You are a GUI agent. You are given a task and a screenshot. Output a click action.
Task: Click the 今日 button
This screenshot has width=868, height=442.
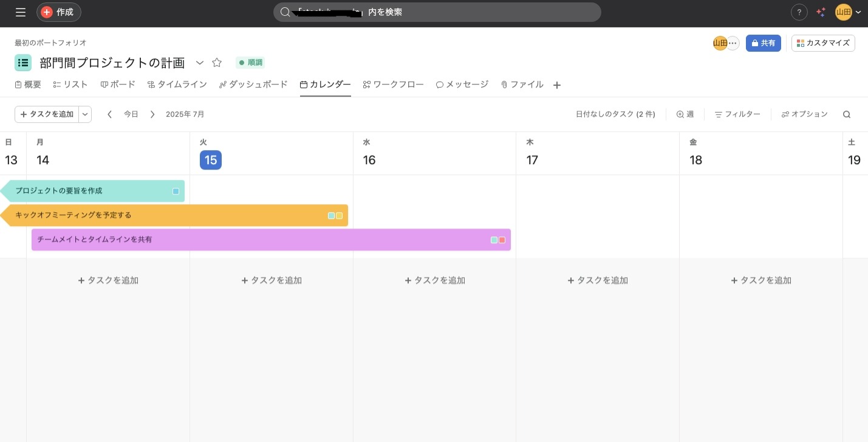click(x=131, y=114)
